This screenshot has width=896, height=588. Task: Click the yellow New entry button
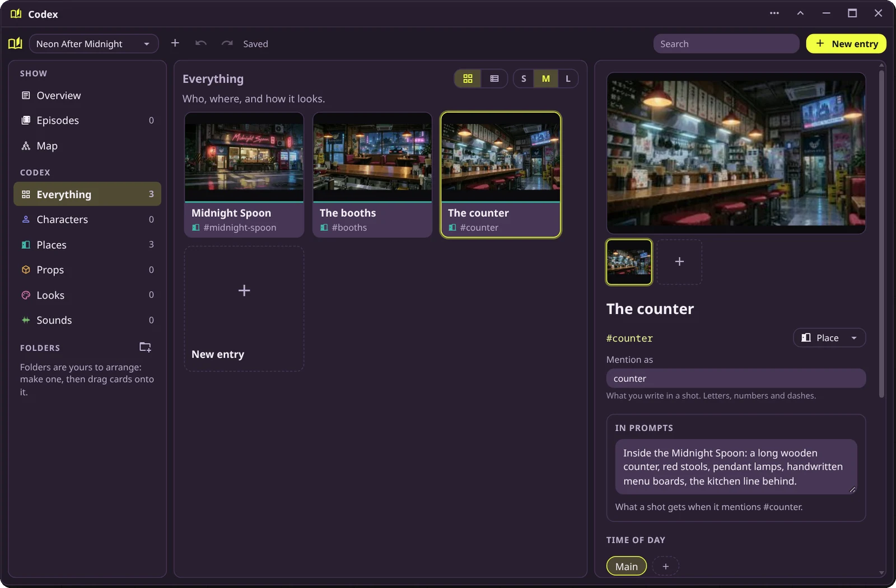(846, 44)
